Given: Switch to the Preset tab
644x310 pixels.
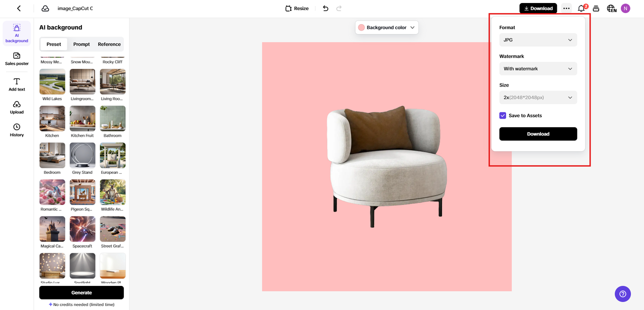Looking at the screenshot, I should coord(54,44).
